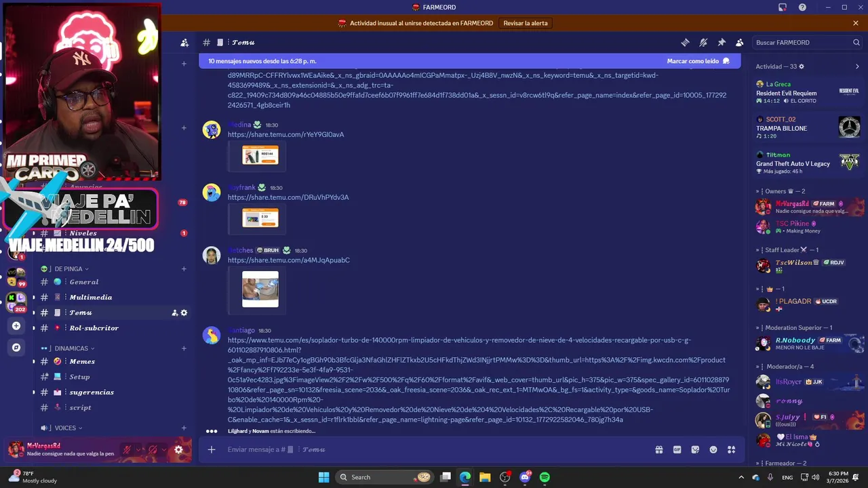
Task: Create a channel in DINAMICAS category
Action: [184, 348]
